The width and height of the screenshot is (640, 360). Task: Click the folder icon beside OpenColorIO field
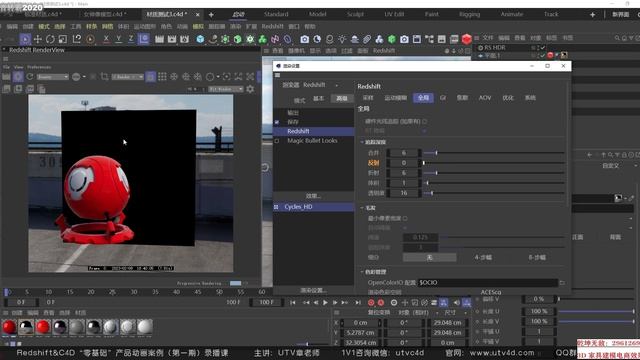click(562, 282)
